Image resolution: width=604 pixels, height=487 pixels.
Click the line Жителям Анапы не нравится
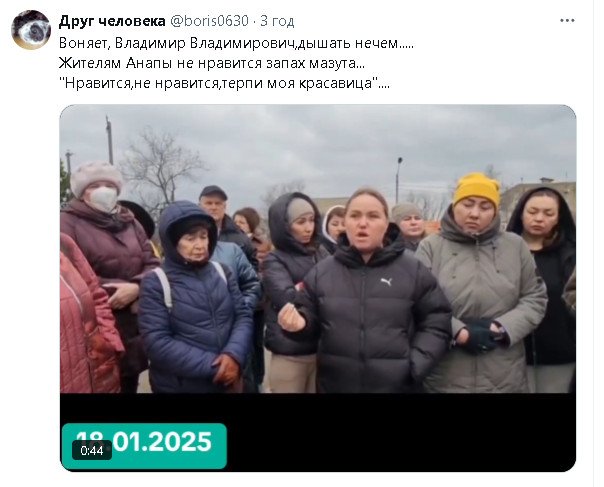click(x=212, y=63)
